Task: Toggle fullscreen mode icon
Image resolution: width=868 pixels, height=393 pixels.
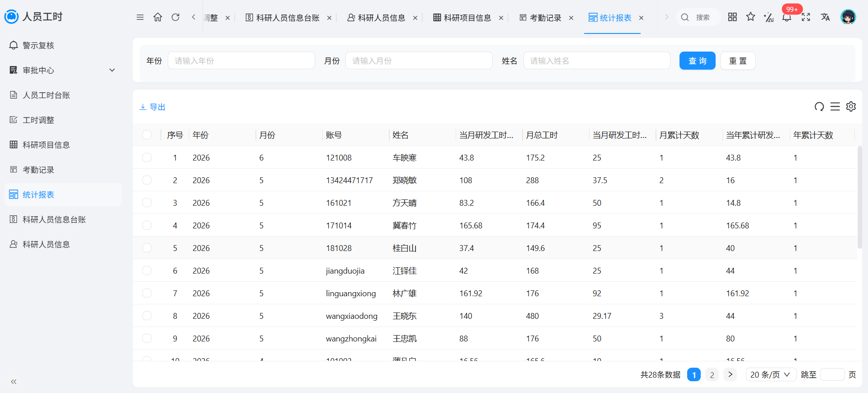Action: pos(806,17)
